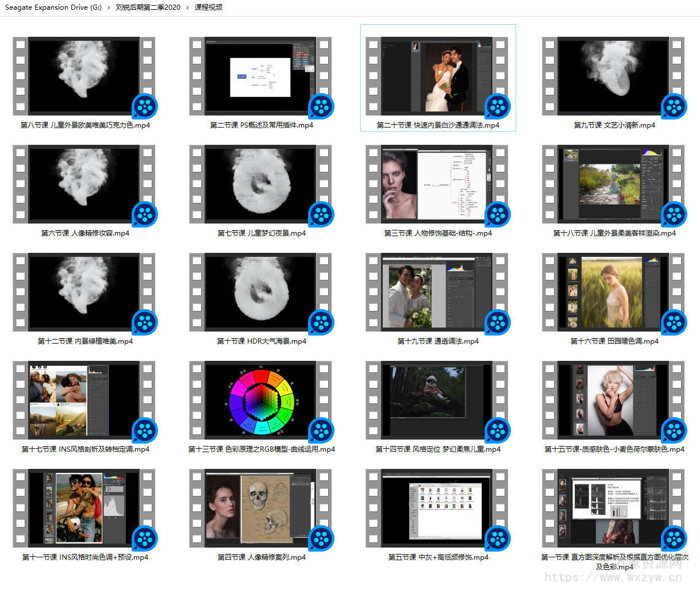Expand the chevron after Seagate Expansion Drive (G:)

109,7
